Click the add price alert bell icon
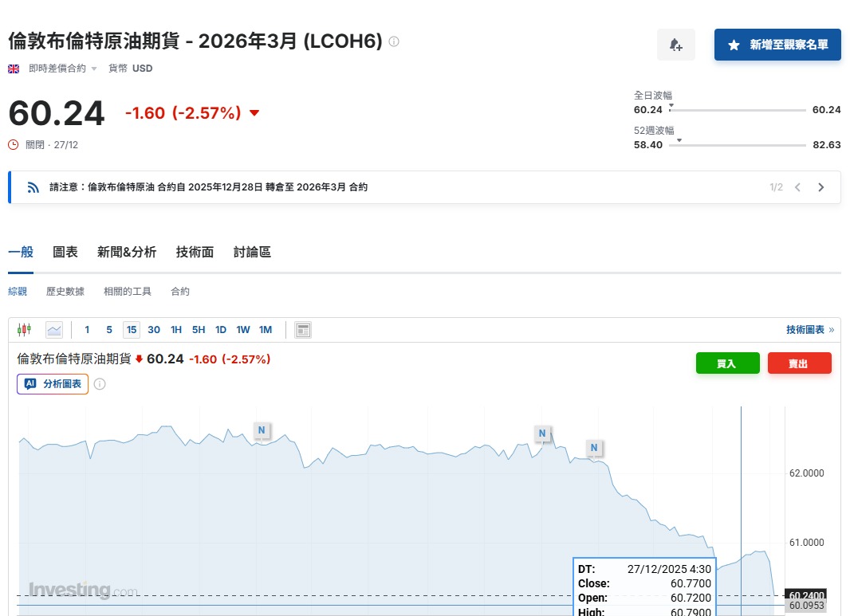Viewport: 850px width, 616px height. tap(675, 45)
